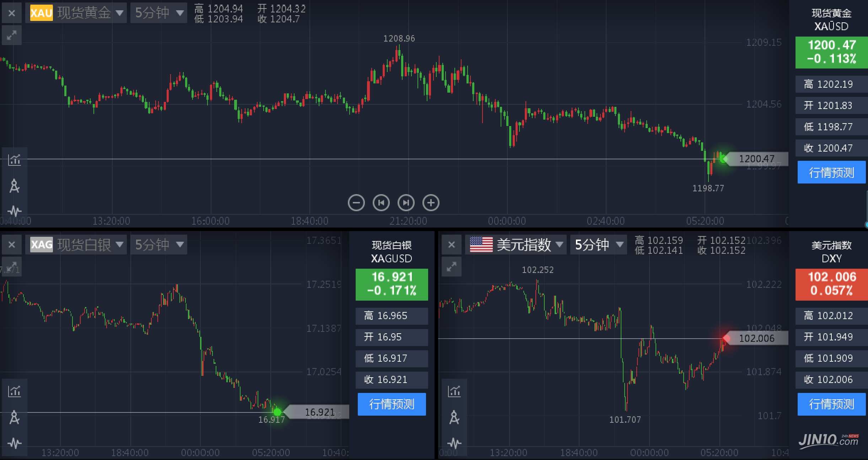Open gold chart 5分钟 timeframe dropdown
The width and height of the screenshot is (868, 460).
pos(159,13)
